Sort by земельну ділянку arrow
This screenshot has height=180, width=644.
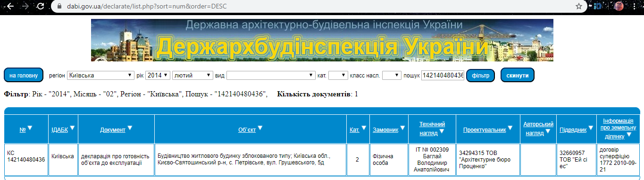[x=628, y=135]
